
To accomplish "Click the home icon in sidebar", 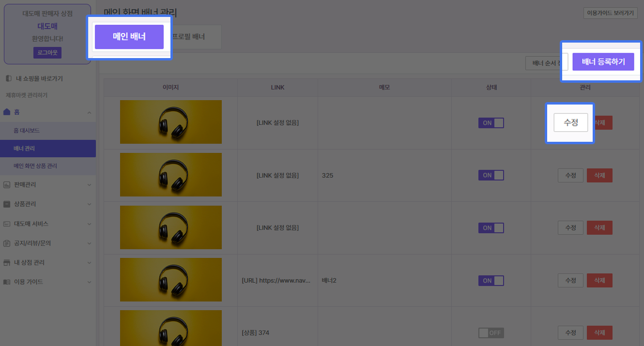I will click(7, 112).
